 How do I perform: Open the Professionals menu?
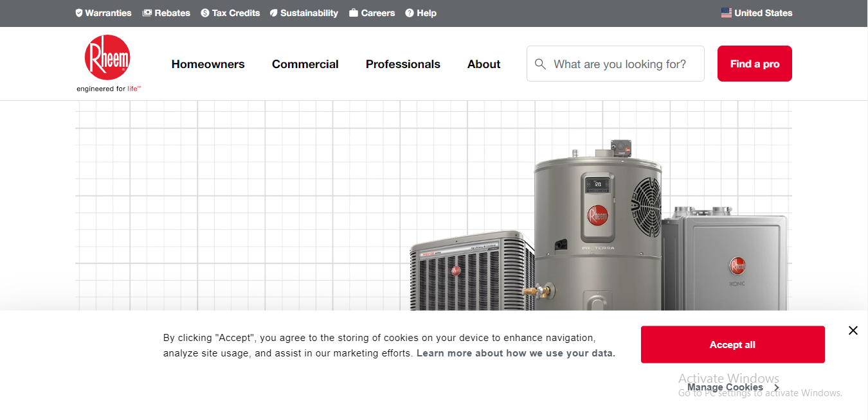click(x=403, y=64)
